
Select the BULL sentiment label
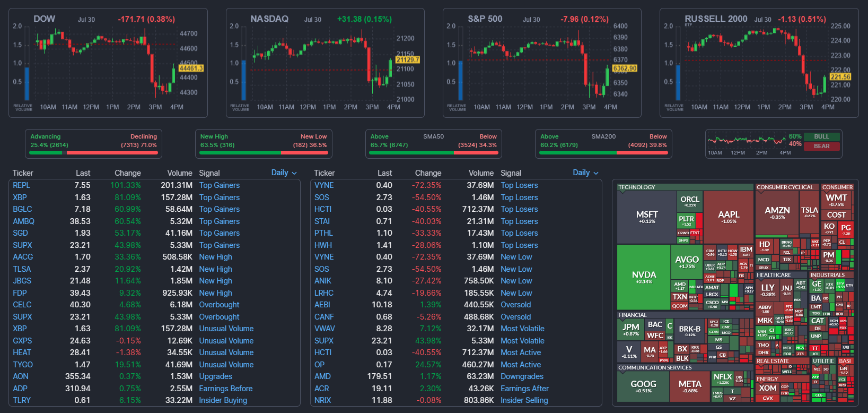tap(821, 136)
